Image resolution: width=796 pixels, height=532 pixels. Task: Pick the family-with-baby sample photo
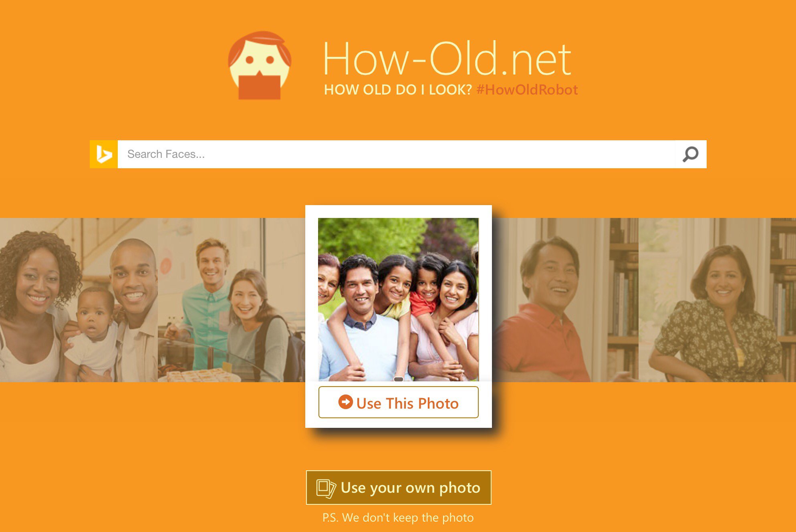pos(79,300)
